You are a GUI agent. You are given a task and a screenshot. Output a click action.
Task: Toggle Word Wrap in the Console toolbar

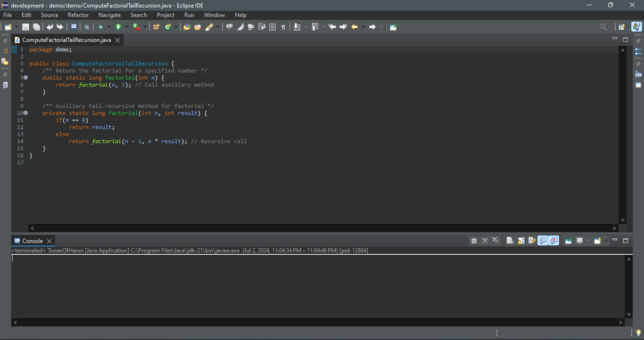coord(532,241)
